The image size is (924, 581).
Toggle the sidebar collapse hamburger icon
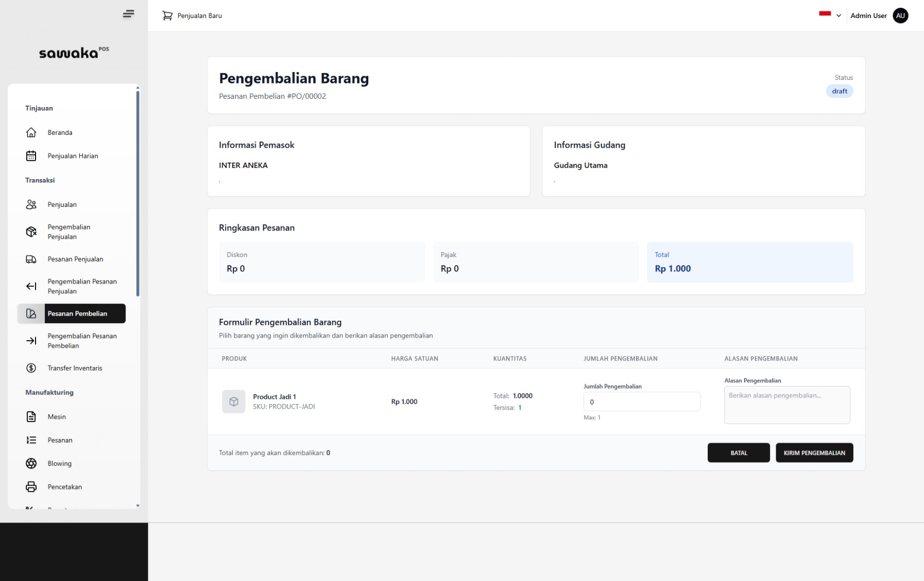[x=128, y=14]
